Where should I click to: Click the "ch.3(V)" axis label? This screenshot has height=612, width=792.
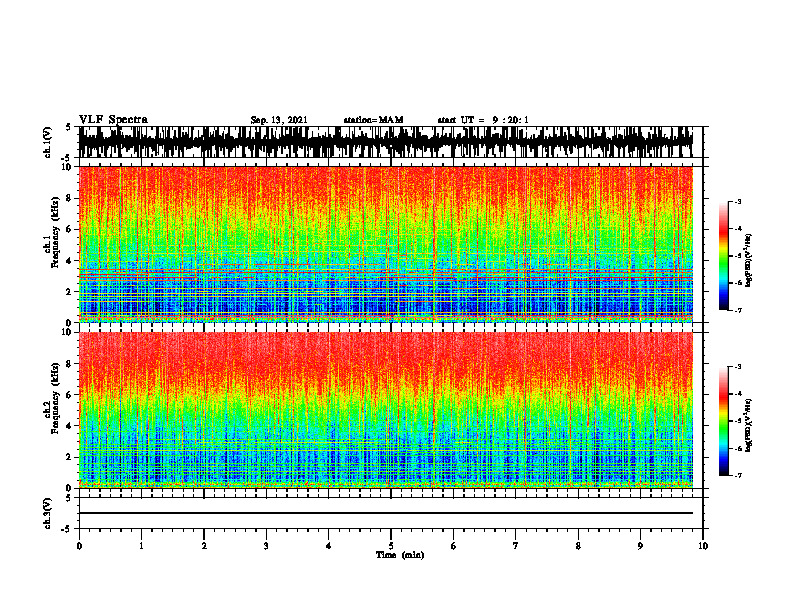click(x=48, y=514)
